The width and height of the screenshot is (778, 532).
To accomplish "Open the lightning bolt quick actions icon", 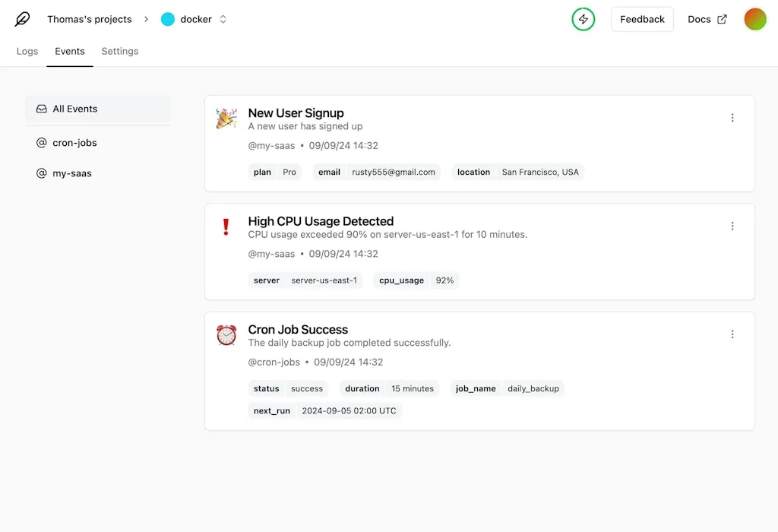I will pos(583,18).
